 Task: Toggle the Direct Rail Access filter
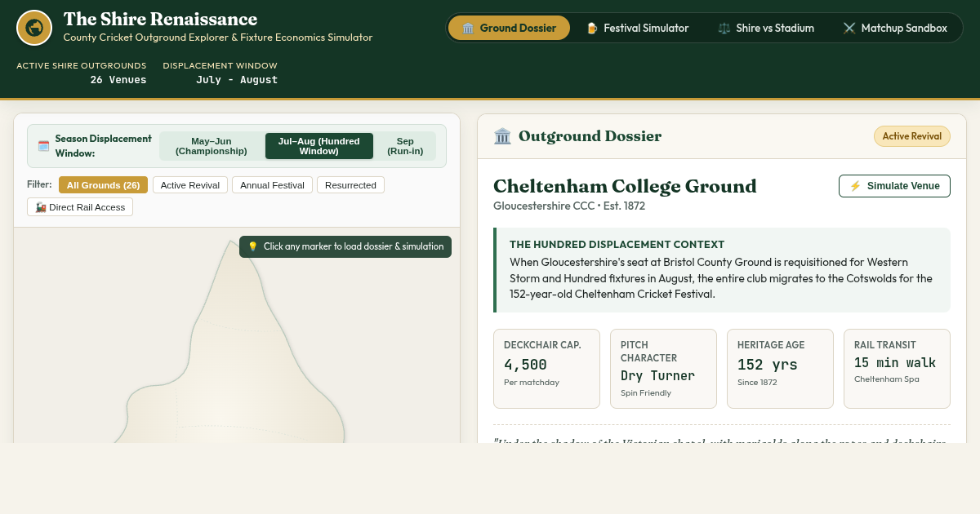point(80,207)
